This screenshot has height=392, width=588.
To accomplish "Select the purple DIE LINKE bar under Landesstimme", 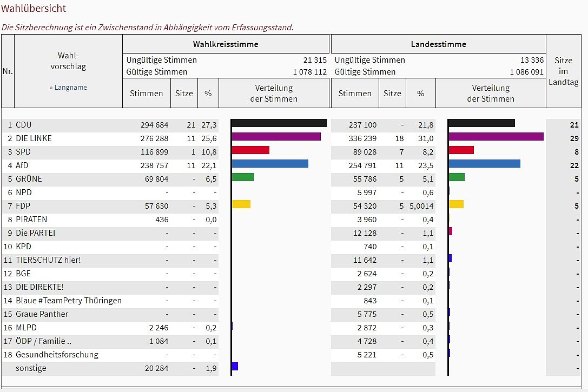I will (x=496, y=137).
